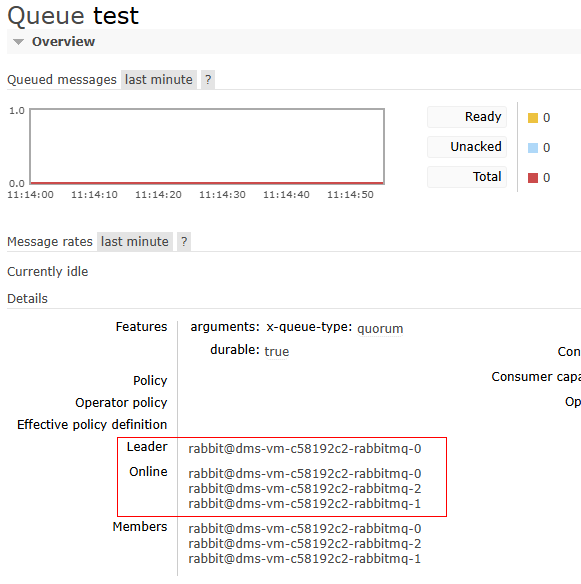Click the Overview section header
581x584 pixels.
63,42
